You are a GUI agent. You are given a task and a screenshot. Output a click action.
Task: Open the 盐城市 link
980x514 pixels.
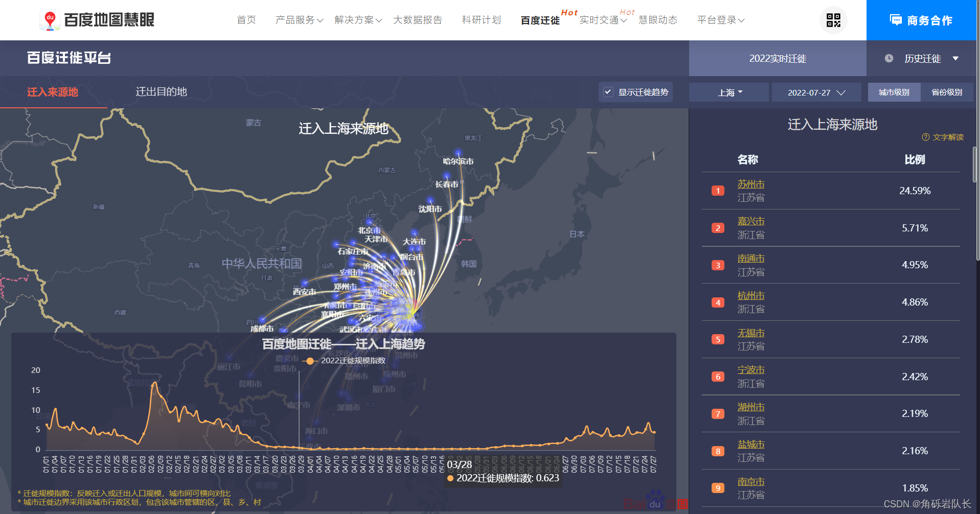coord(751,445)
